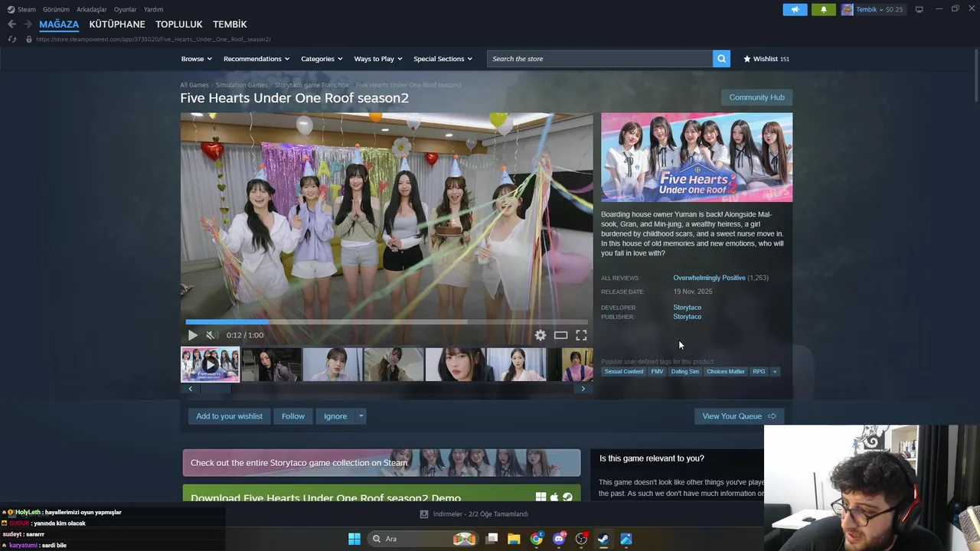Open the Storytaco developer link
Screen dimensions: 980x551
[687, 308]
